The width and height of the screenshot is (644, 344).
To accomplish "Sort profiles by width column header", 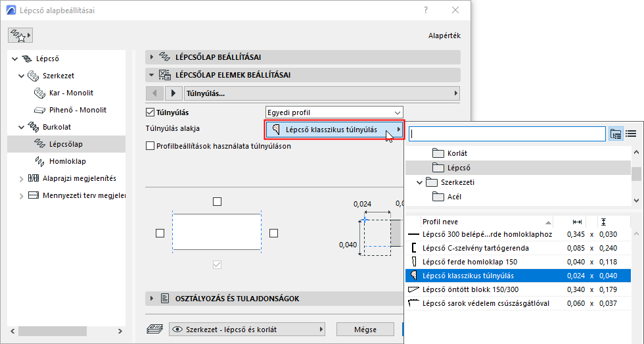I will point(577,222).
